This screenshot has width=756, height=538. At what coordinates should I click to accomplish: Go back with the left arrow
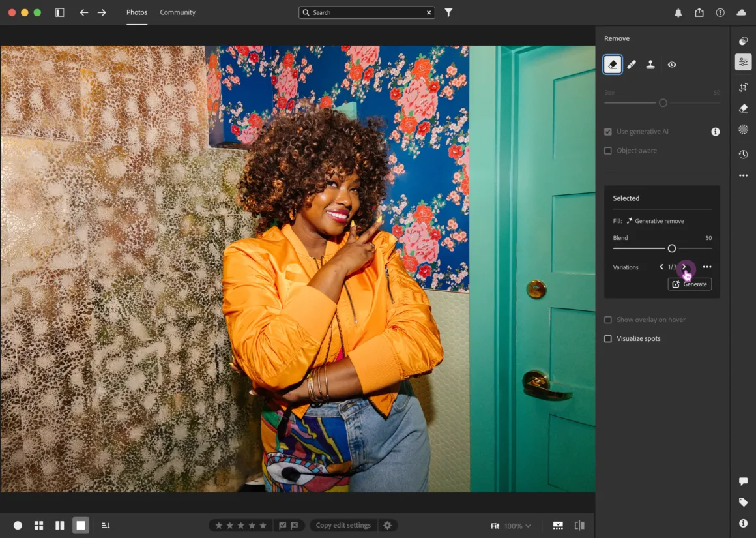click(84, 12)
